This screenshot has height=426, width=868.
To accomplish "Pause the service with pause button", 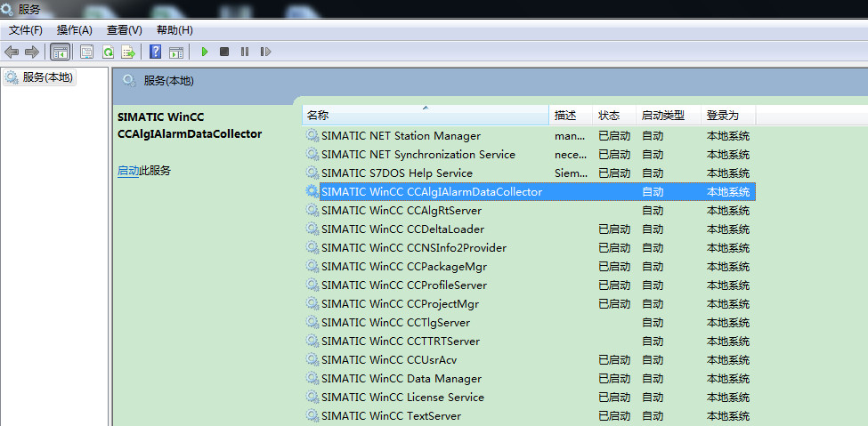I will point(245,52).
